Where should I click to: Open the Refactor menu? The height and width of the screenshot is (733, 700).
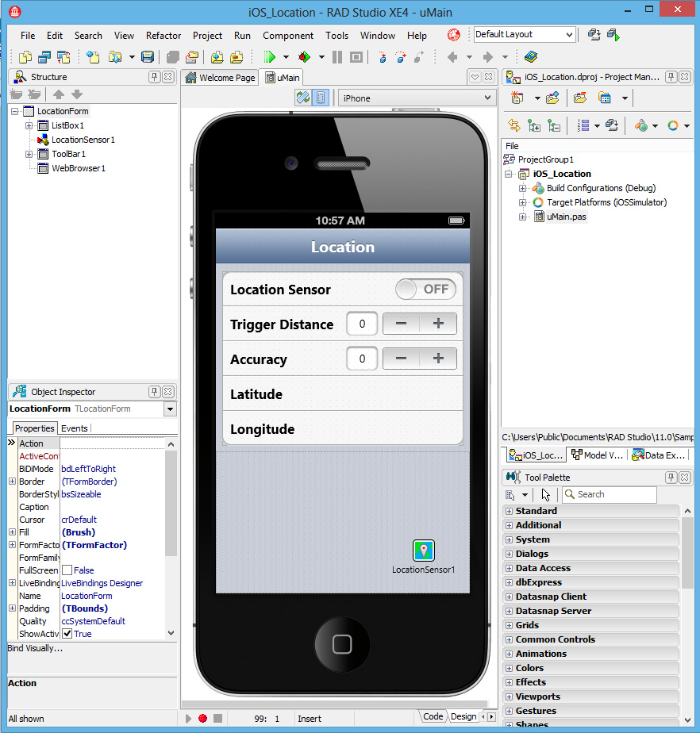click(163, 36)
